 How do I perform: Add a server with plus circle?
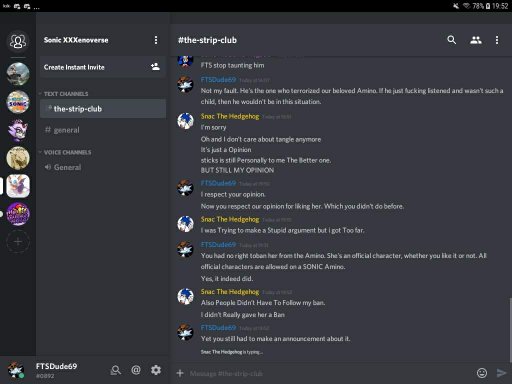[18, 242]
